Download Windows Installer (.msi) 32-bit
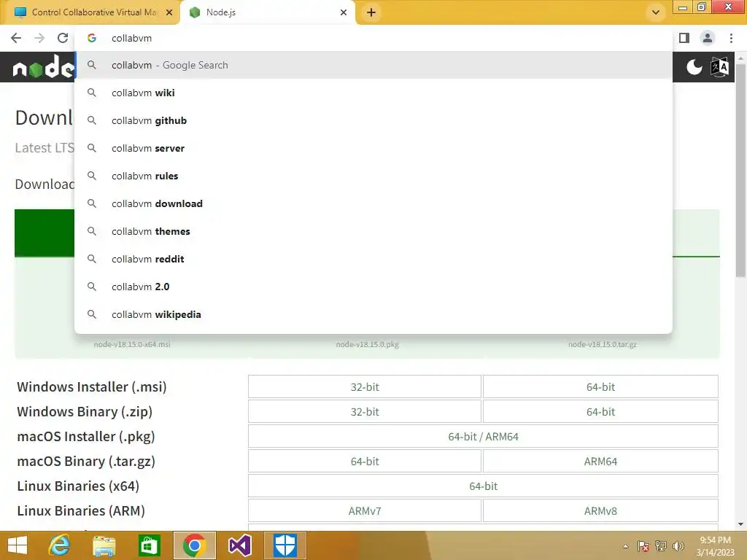This screenshot has width=747, height=560. 365,386
